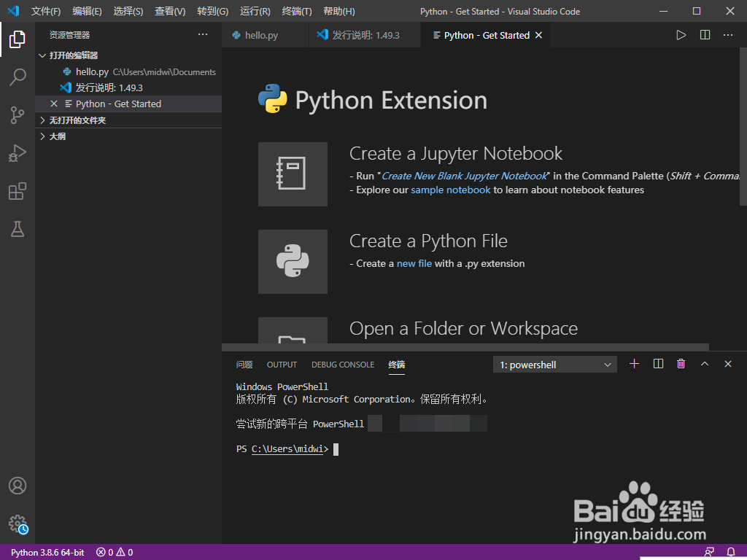Click the VS Code logo in title bar
This screenshot has height=560, width=747.
pyautogui.click(x=13, y=10)
